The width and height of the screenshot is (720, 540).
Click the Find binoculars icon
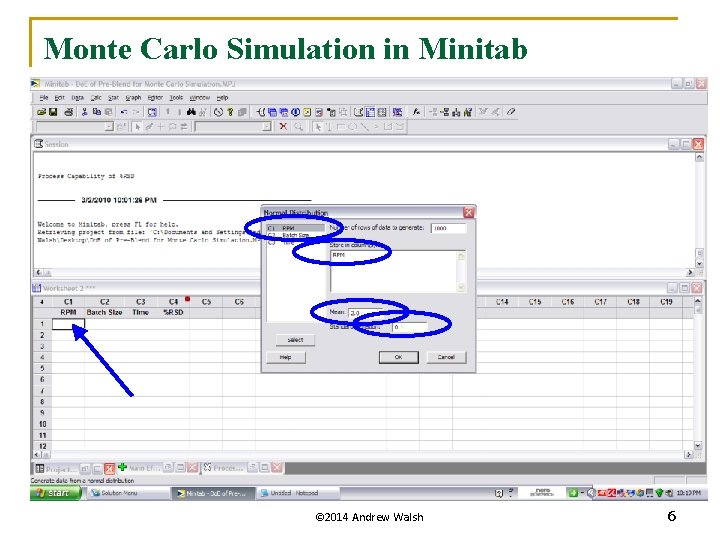click(191, 112)
